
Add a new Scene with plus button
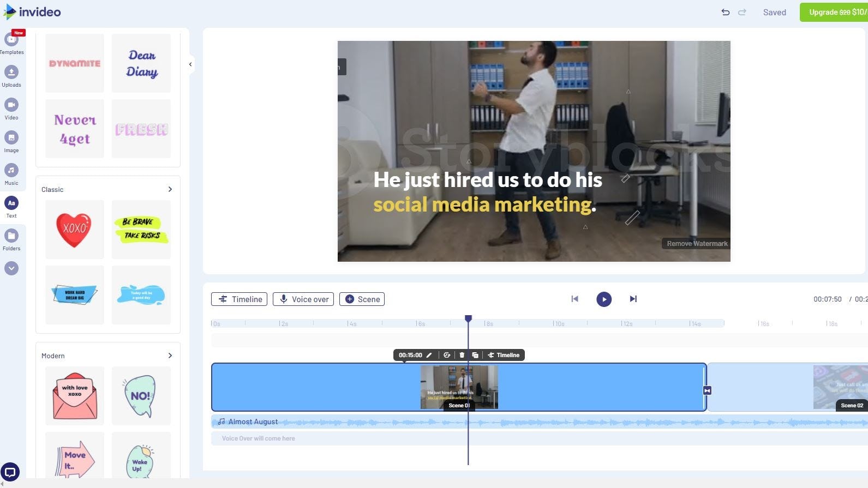pyautogui.click(x=362, y=299)
